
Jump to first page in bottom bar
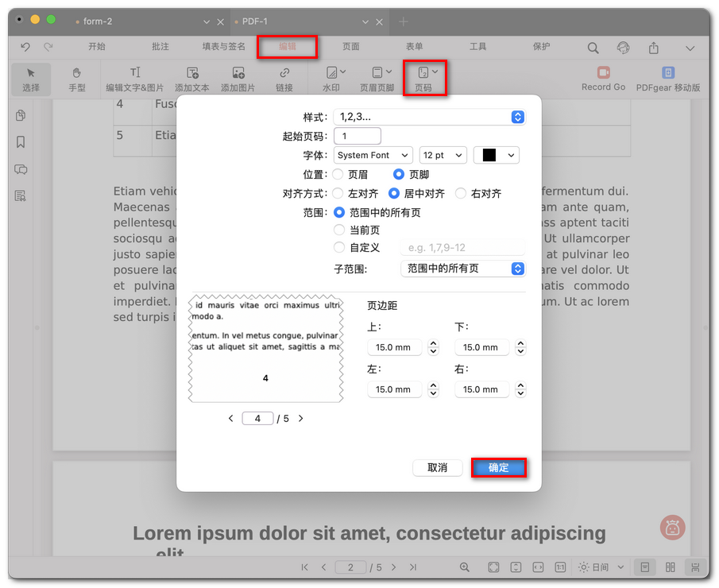[304, 567]
